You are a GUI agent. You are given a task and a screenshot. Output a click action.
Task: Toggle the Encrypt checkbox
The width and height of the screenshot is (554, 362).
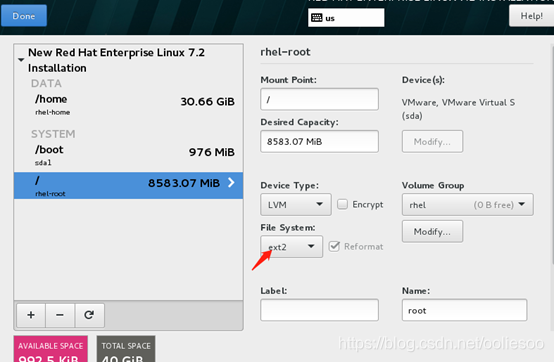[x=342, y=204]
